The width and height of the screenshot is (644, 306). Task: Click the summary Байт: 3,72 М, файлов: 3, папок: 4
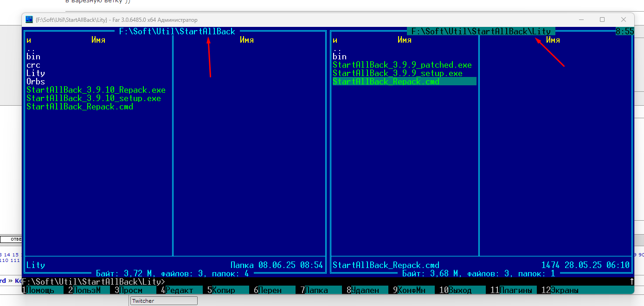pos(173,274)
